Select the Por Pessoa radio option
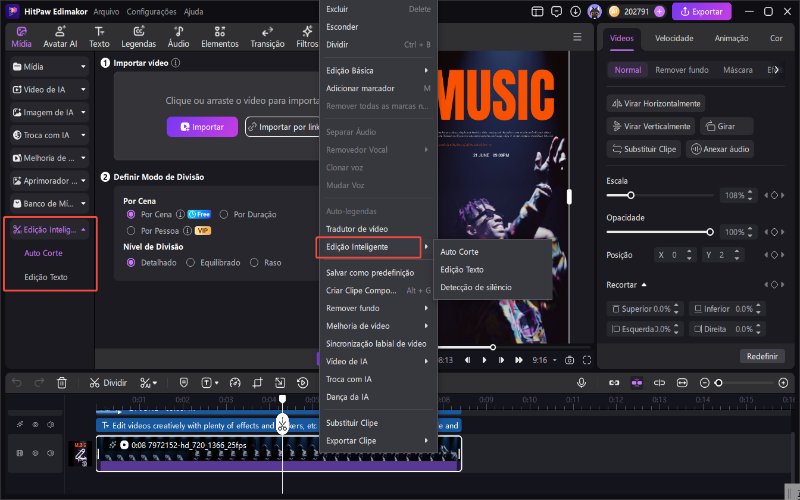This screenshot has height=500, width=800. [x=131, y=231]
